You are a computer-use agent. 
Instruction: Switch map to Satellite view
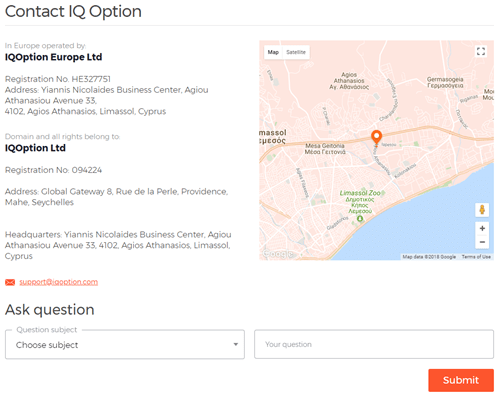[296, 52]
